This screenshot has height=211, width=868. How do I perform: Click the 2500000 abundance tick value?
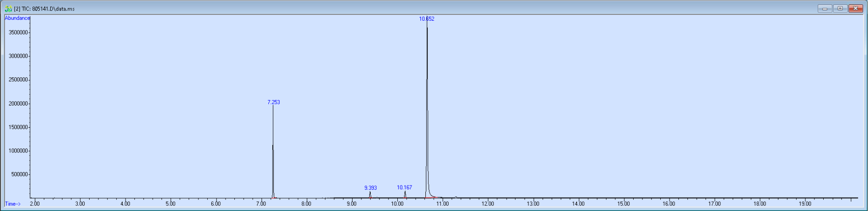pyautogui.click(x=18, y=80)
